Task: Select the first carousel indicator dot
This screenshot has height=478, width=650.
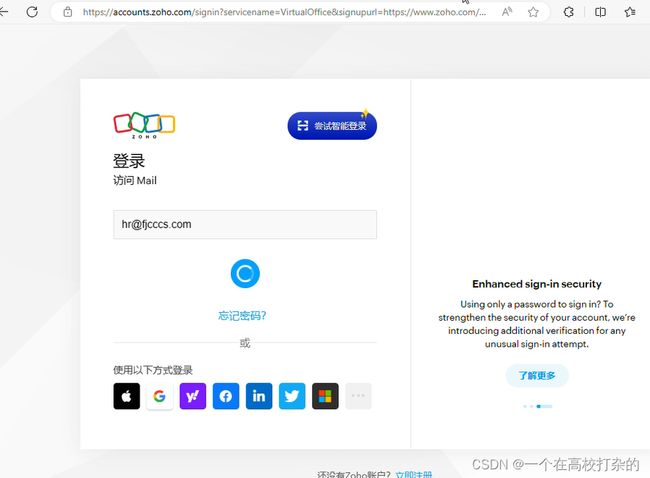Action: 525,406
